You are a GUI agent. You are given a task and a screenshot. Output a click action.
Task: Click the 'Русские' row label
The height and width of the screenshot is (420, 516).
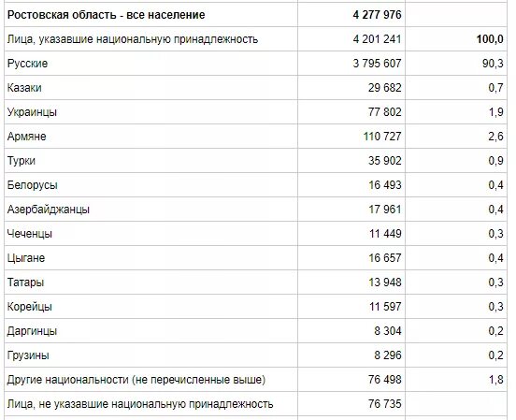pyautogui.click(x=27, y=64)
